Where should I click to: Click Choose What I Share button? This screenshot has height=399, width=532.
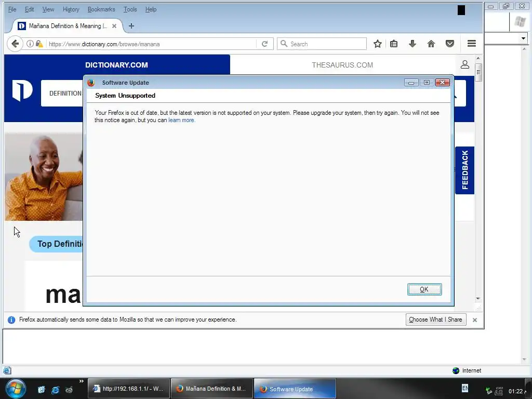tap(436, 320)
